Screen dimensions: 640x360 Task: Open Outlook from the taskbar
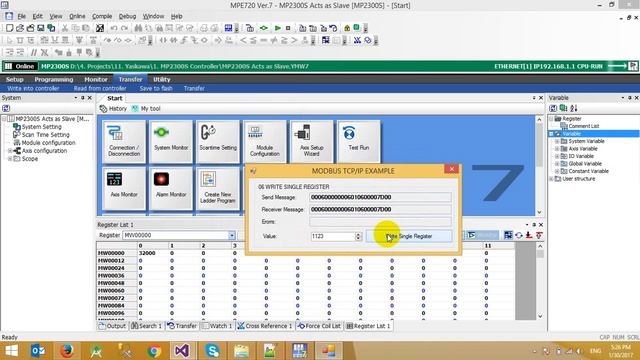(x=38, y=351)
